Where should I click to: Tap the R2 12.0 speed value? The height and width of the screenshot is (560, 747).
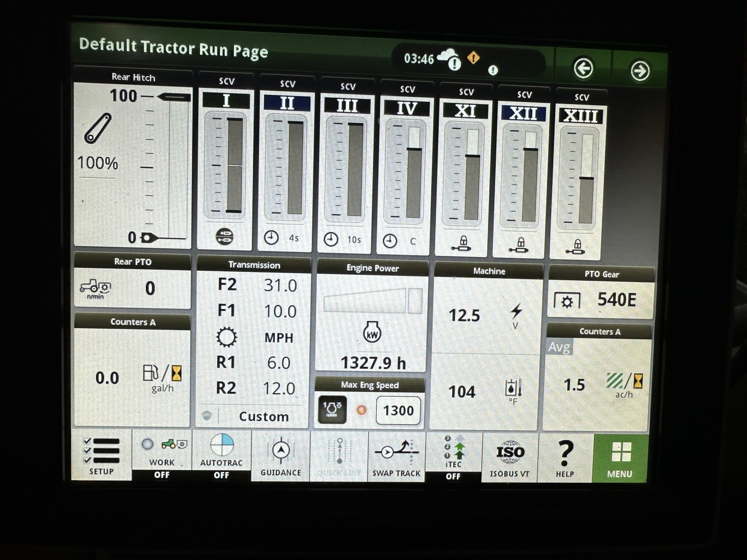[x=279, y=389]
